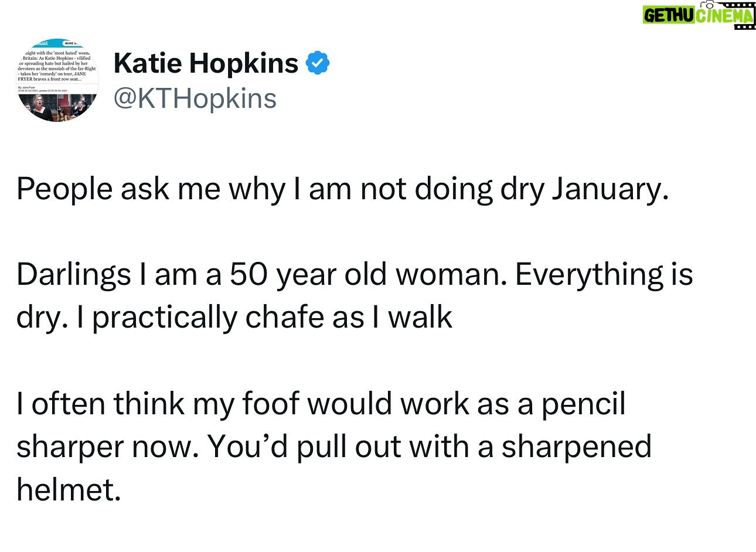Screen dimensions: 756x552
Task: Open the Katie Hopkins display name
Action: (206, 63)
